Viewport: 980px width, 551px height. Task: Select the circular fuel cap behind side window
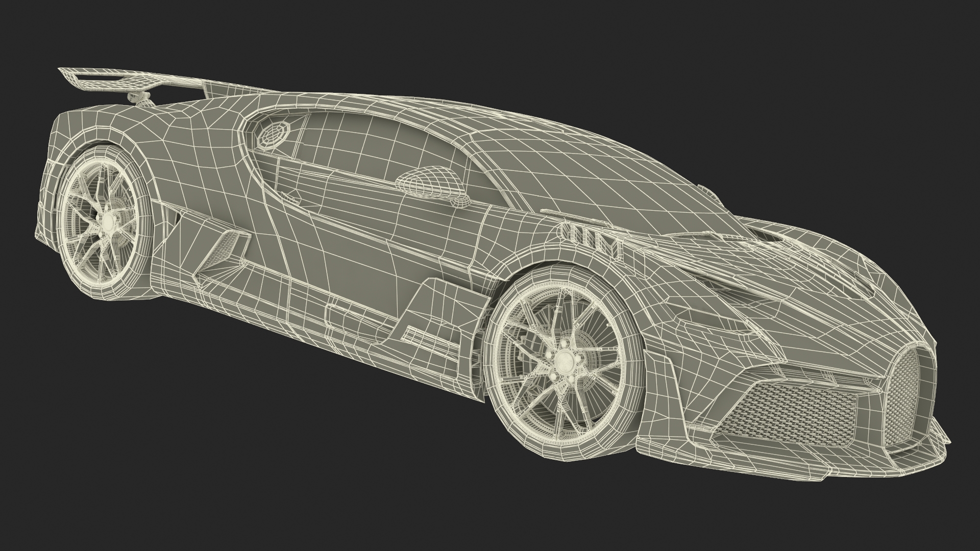point(273,135)
